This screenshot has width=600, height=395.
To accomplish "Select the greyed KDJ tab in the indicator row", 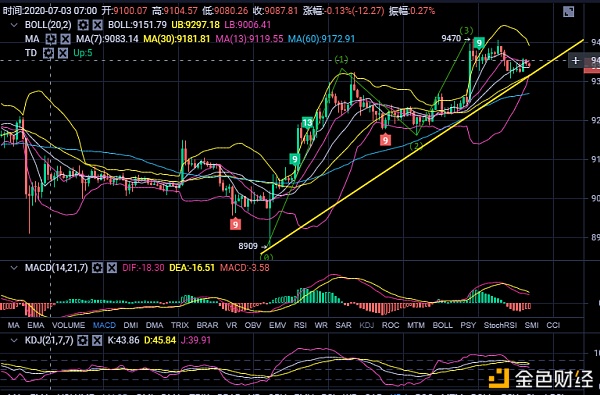I will tap(367, 325).
